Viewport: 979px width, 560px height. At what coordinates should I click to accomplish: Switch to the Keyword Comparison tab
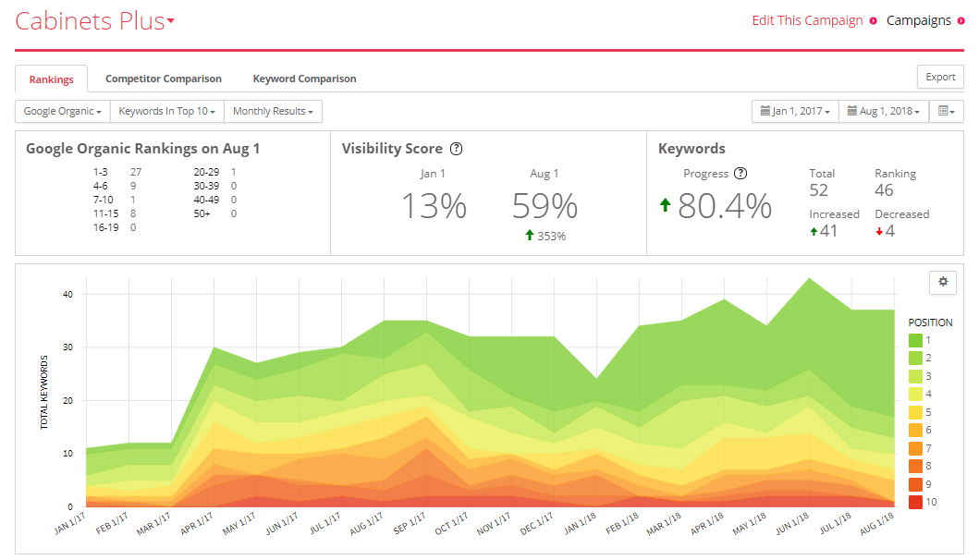tap(305, 79)
